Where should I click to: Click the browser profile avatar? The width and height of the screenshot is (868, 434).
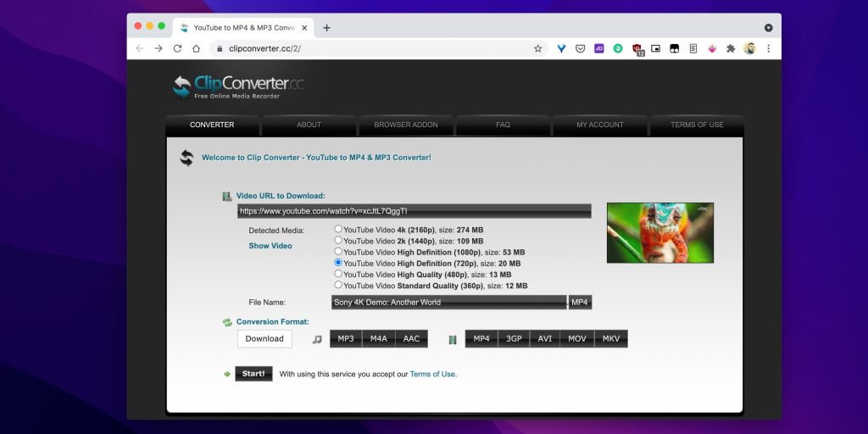click(749, 48)
